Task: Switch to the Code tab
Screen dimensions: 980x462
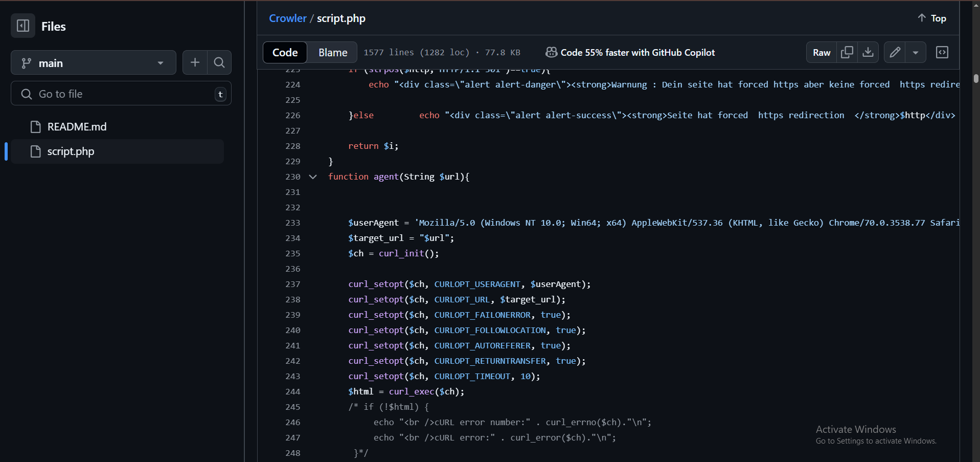Action: point(285,52)
